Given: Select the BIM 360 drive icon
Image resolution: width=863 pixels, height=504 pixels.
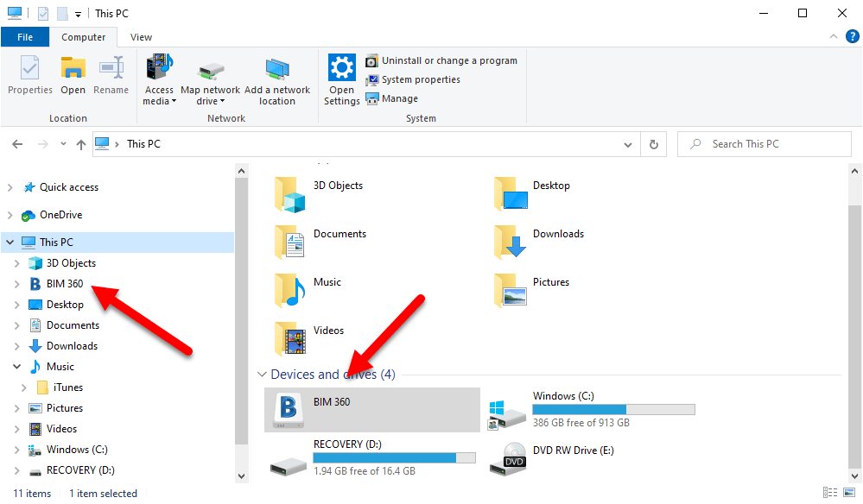Looking at the screenshot, I should (289, 411).
